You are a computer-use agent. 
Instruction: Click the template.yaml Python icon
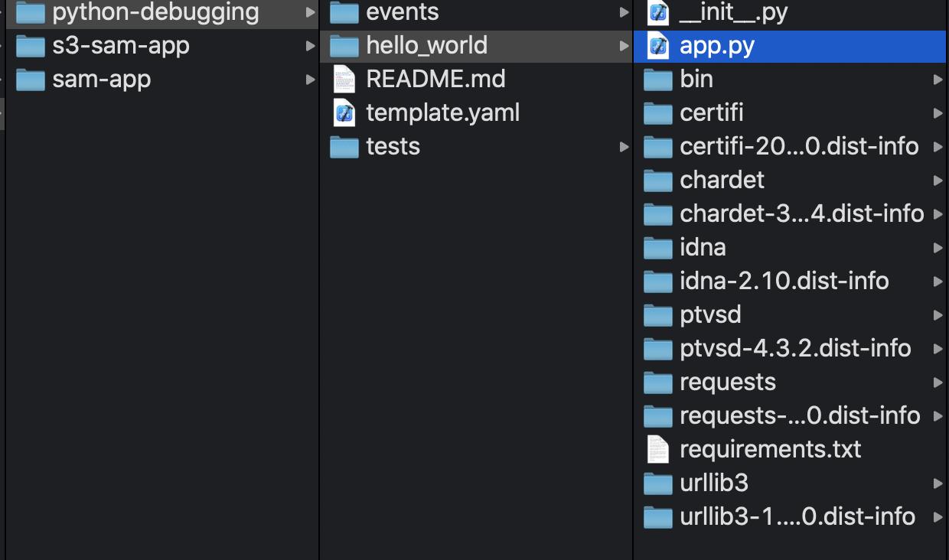coord(346,112)
